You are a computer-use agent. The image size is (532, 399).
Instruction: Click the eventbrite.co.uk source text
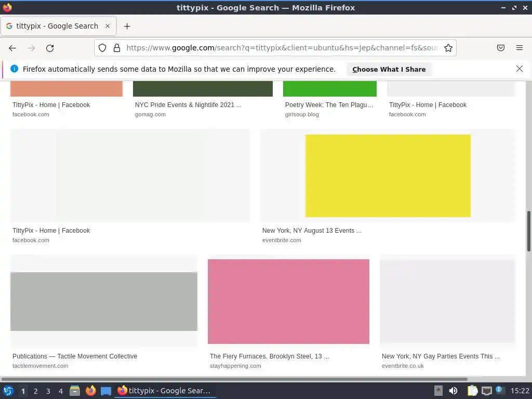[x=403, y=366]
